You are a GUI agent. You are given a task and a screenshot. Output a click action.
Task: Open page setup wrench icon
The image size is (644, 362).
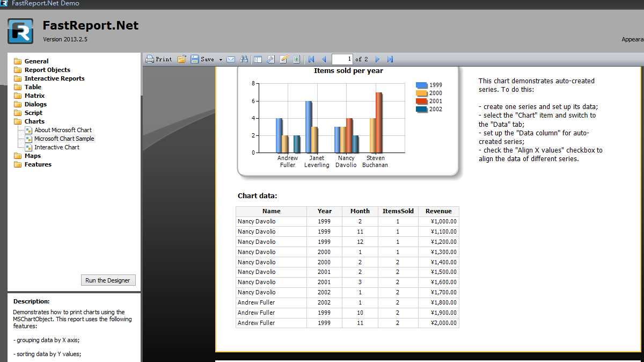point(271,59)
